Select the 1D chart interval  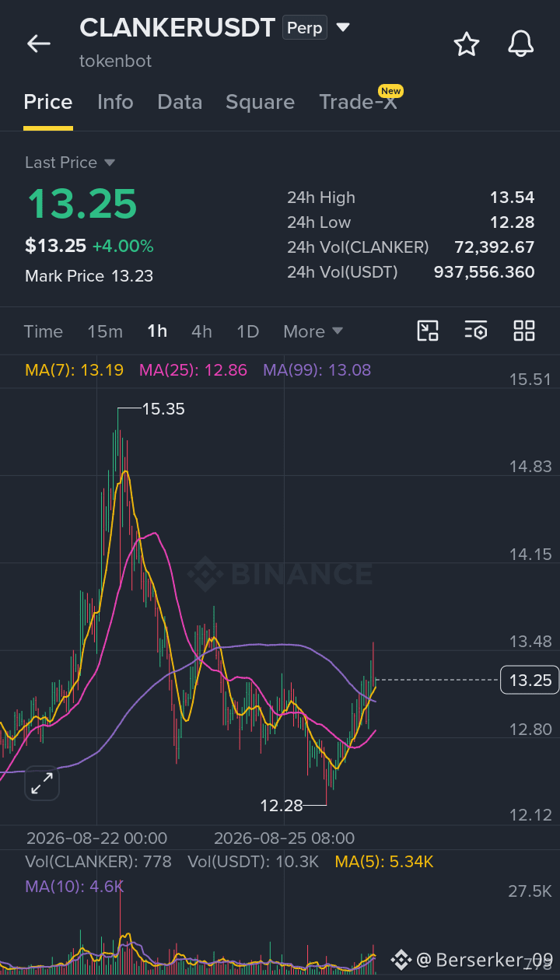pyautogui.click(x=247, y=331)
